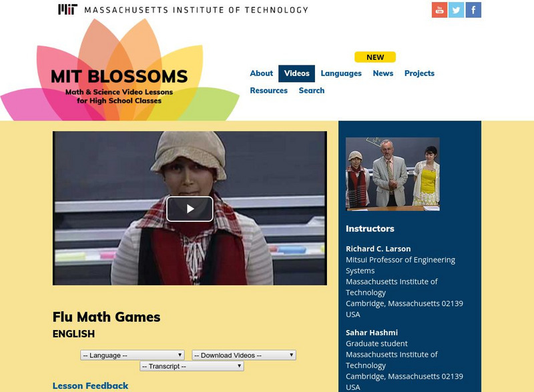Open the Search menu item
The height and width of the screenshot is (392, 534).
pos(311,91)
